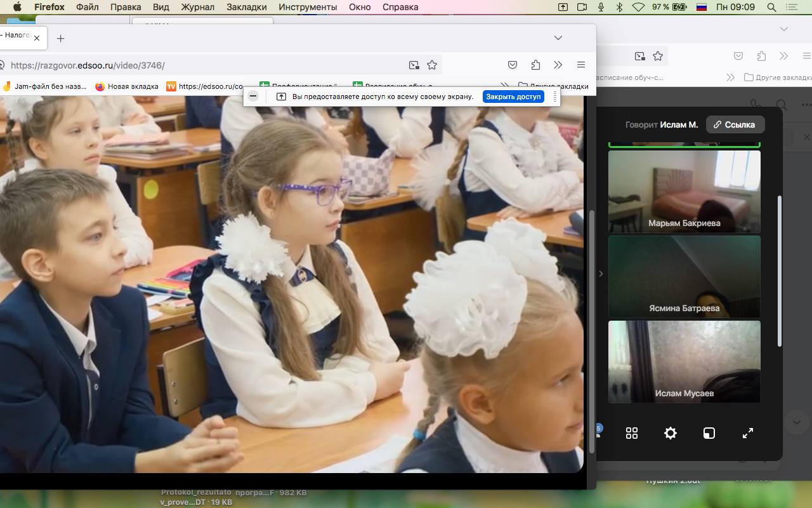
Task: Click the Закрыть доступ button
Action: tap(513, 97)
